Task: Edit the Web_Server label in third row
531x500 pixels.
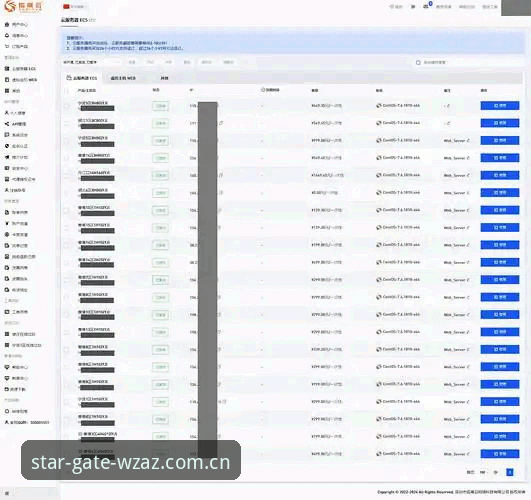Action: [x=456, y=141]
